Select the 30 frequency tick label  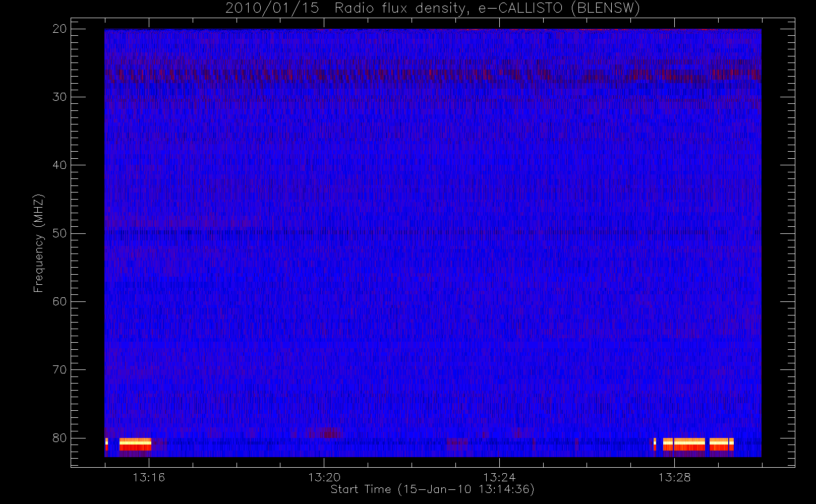60,97
